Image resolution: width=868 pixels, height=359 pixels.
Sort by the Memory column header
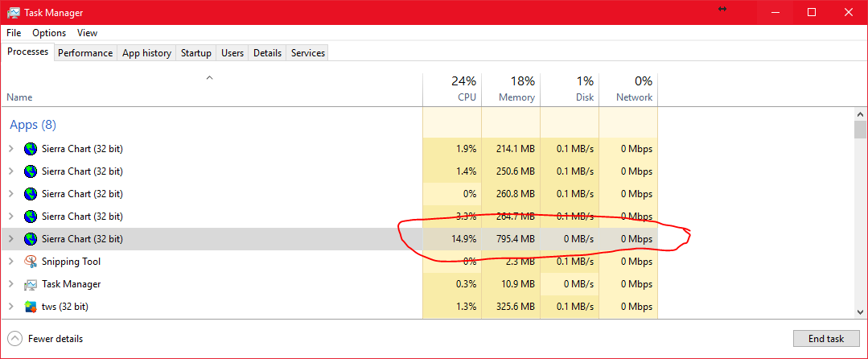(x=511, y=89)
